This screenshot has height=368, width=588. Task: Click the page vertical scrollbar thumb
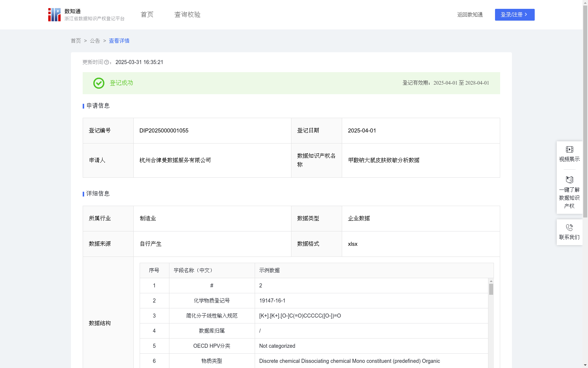coord(585,112)
